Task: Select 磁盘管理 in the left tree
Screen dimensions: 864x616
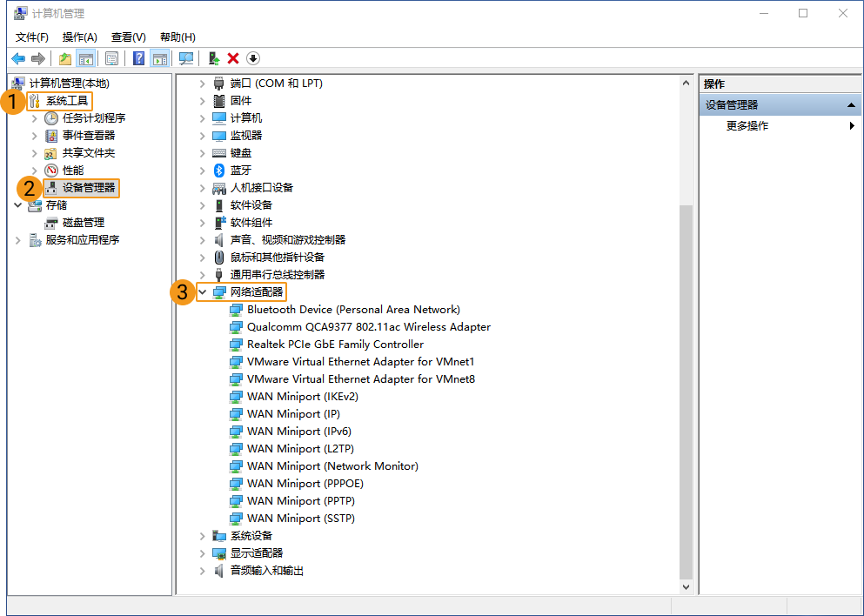Action: pos(83,223)
